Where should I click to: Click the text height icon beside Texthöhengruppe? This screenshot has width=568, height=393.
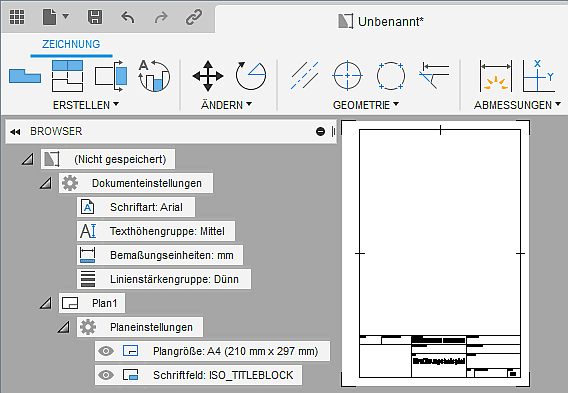(88, 231)
